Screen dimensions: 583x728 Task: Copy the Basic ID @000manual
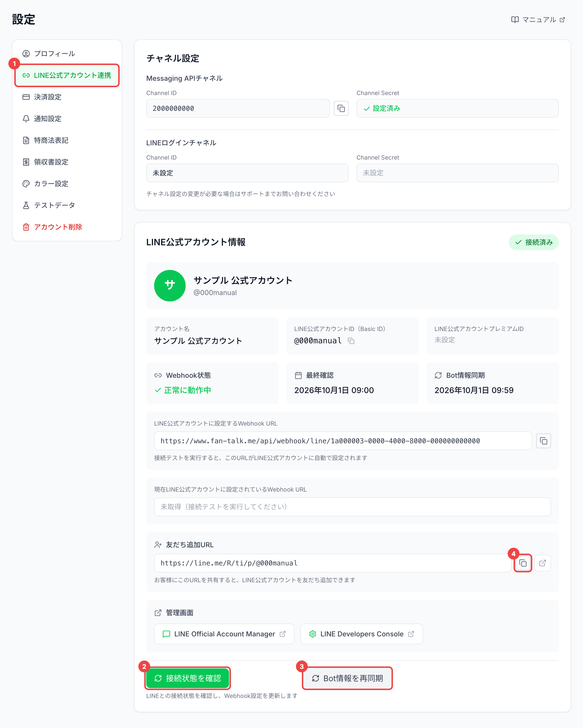click(x=351, y=341)
